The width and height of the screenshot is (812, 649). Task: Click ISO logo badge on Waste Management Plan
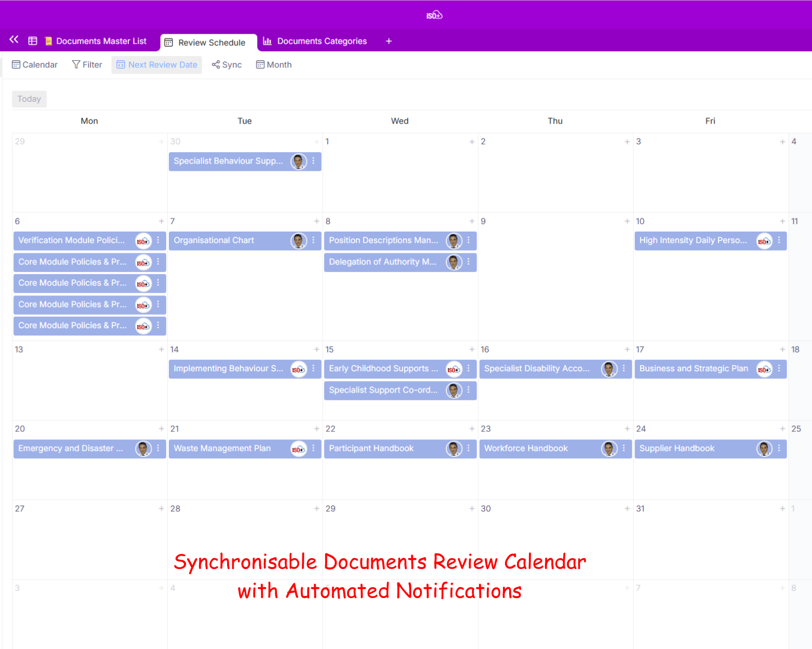[298, 449]
